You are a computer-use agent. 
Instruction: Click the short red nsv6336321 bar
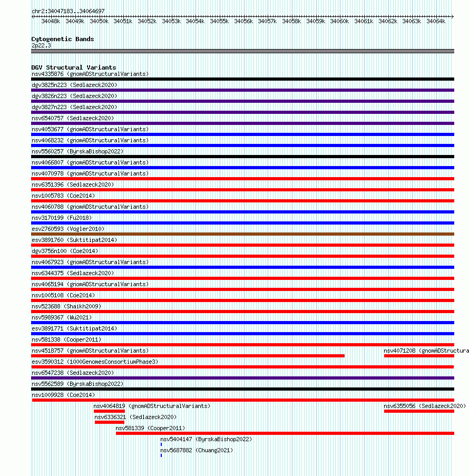(x=110, y=422)
